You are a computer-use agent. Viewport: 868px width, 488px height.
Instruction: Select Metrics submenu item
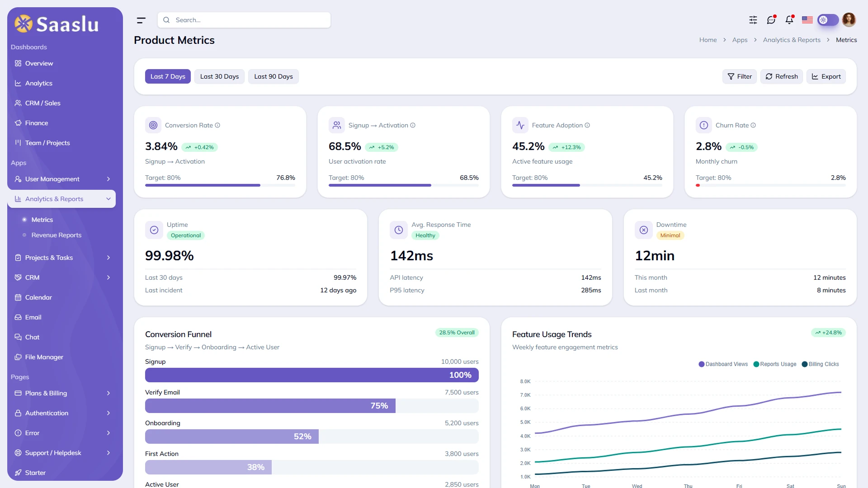pos(42,220)
